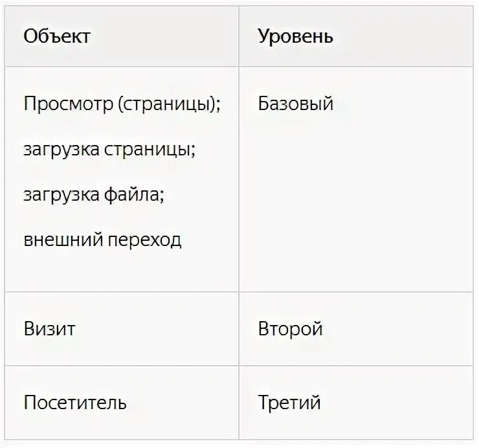Click the "Базовый" level cell text

pos(296,104)
